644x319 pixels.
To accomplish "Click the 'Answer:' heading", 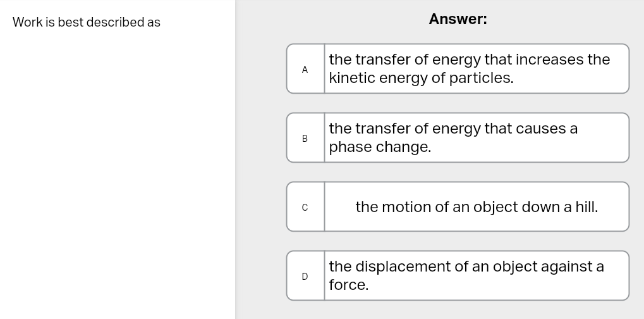I will pos(458,19).
